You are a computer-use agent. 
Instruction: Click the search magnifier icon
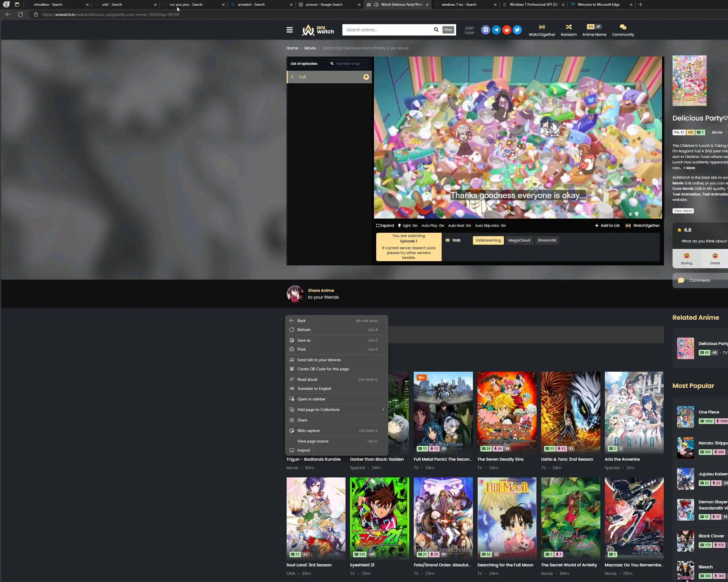(x=436, y=30)
